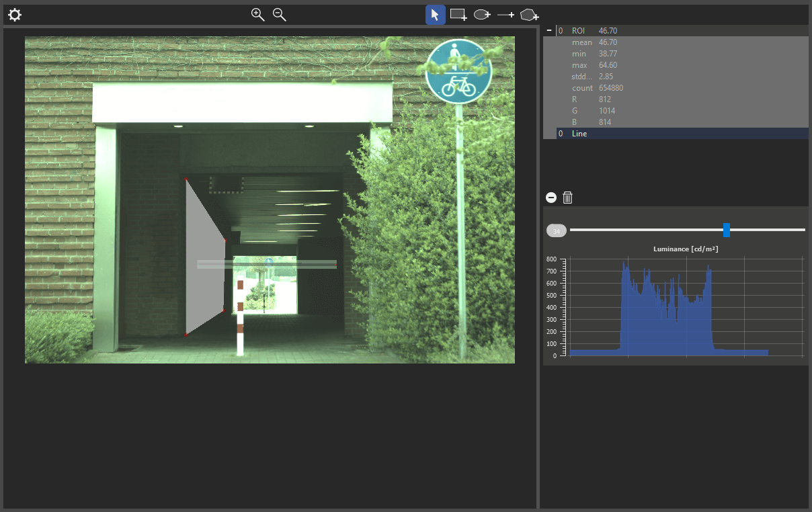Click the count 654880 row
The image size is (812, 512).
682,88
